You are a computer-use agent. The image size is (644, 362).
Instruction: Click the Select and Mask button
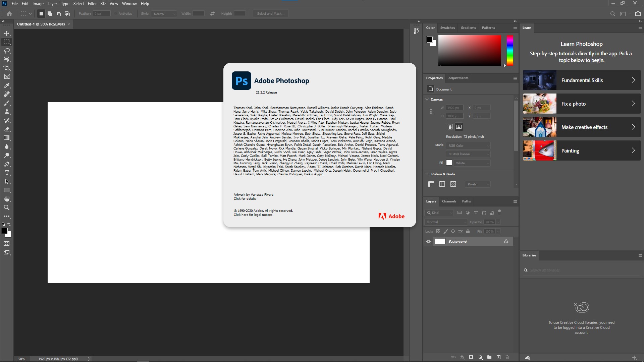pyautogui.click(x=271, y=14)
